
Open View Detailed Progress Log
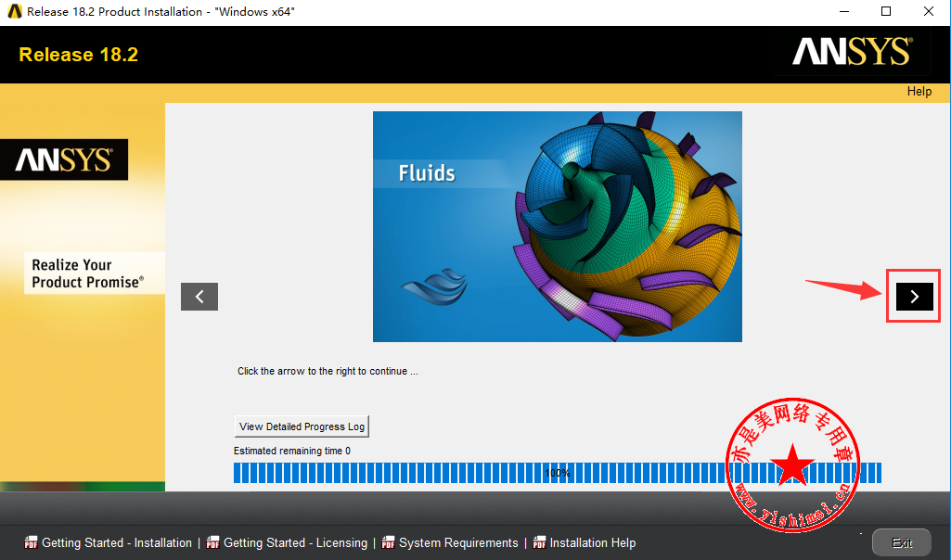click(x=302, y=426)
